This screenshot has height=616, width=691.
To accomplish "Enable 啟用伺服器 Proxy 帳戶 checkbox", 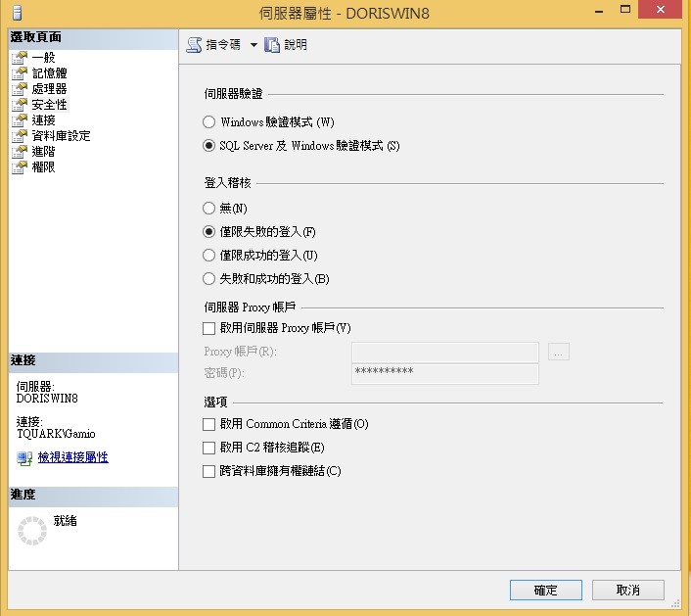I will [208, 328].
